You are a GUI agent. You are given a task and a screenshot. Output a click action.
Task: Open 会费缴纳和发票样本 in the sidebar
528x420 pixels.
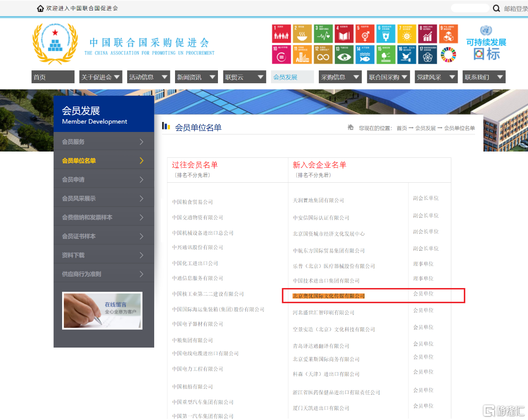[x=104, y=217]
